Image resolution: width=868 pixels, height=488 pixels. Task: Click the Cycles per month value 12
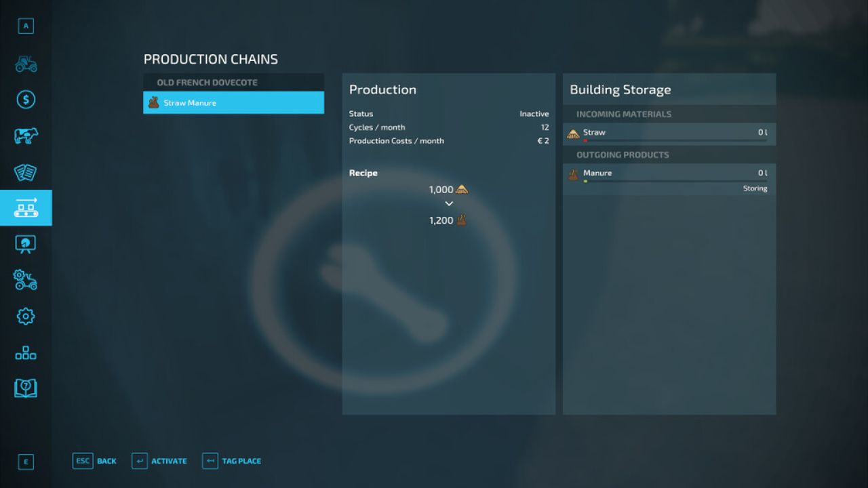(545, 127)
